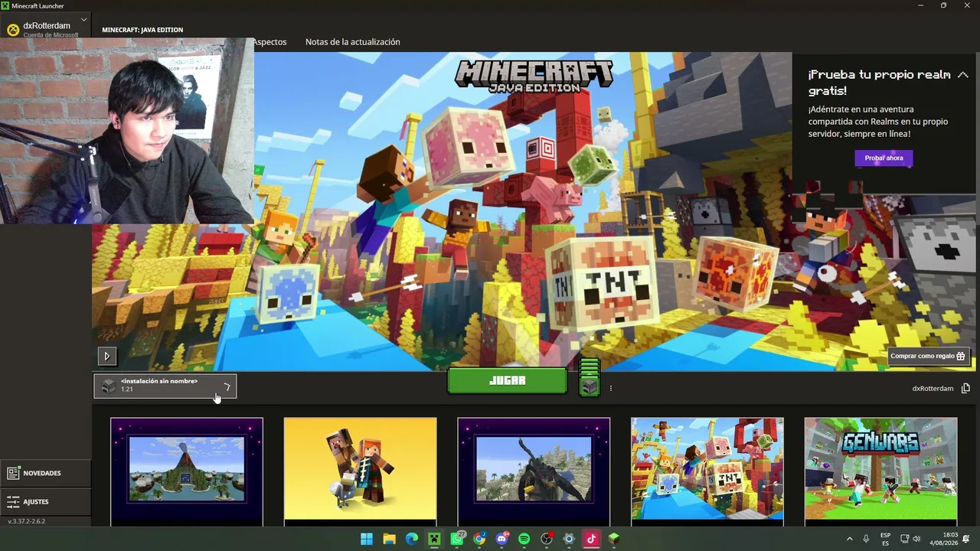Screen dimensions: 980x551
Task: Click the furnace icon next to JUGAR
Action: tap(589, 378)
